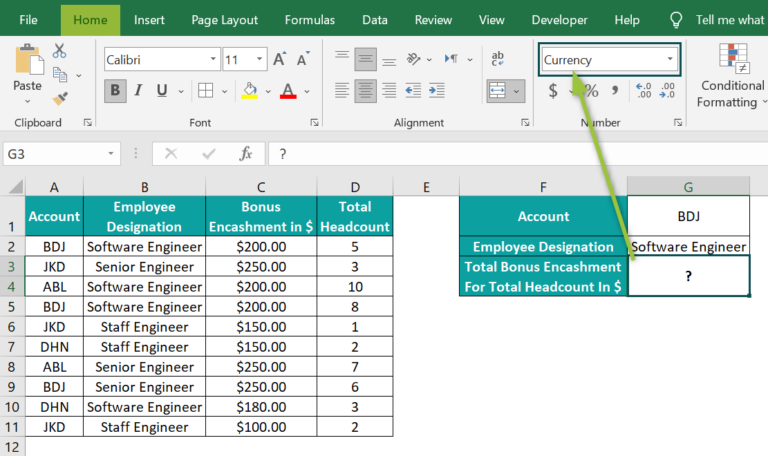Open the Page Layout tab
The height and width of the screenshot is (456, 768).
[224, 20]
